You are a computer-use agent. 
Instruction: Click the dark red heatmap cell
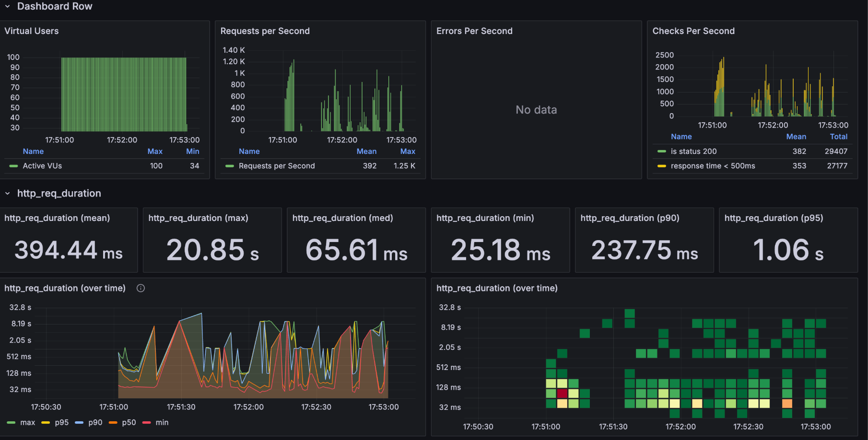[562, 394]
